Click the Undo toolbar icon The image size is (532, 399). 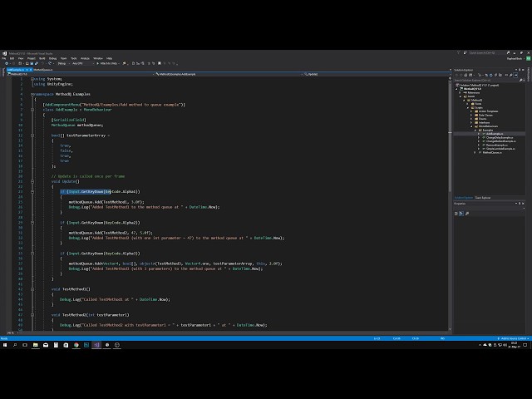click(x=42, y=63)
